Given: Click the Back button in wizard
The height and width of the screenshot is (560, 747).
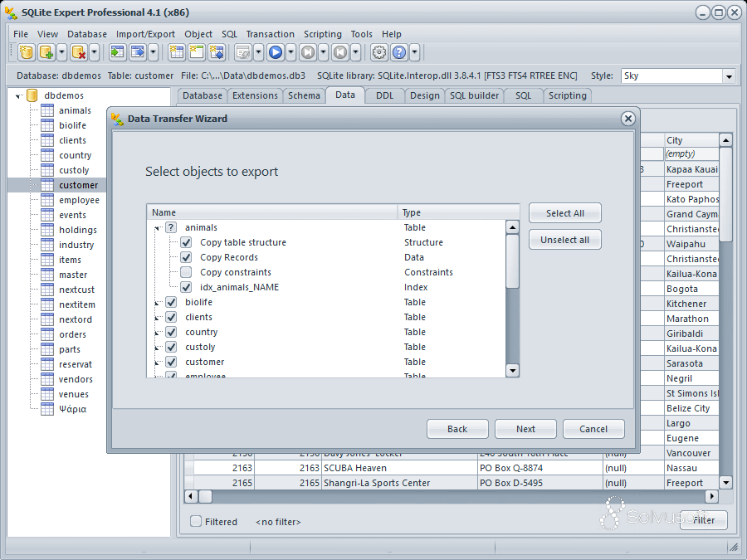Looking at the screenshot, I should click(457, 429).
